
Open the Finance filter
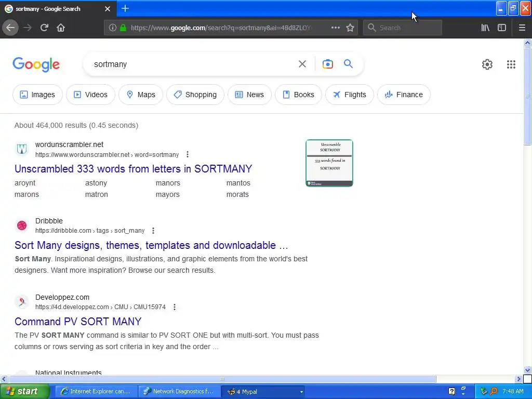(404, 95)
